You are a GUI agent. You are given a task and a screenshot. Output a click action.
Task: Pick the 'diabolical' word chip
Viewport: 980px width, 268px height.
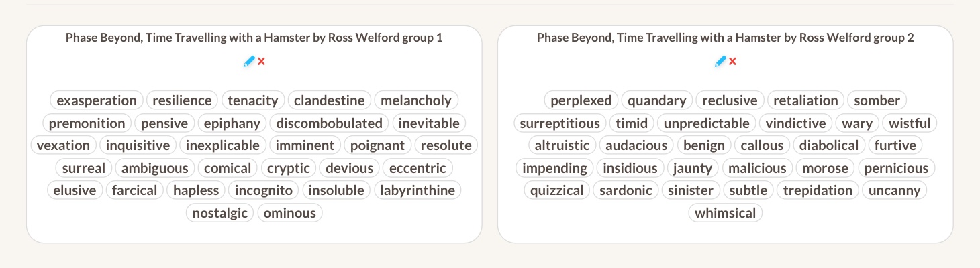[829, 145]
